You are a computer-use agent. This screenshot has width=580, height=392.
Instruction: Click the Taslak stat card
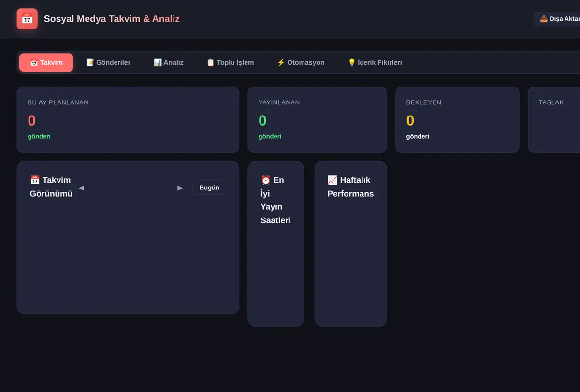[554, 120]
